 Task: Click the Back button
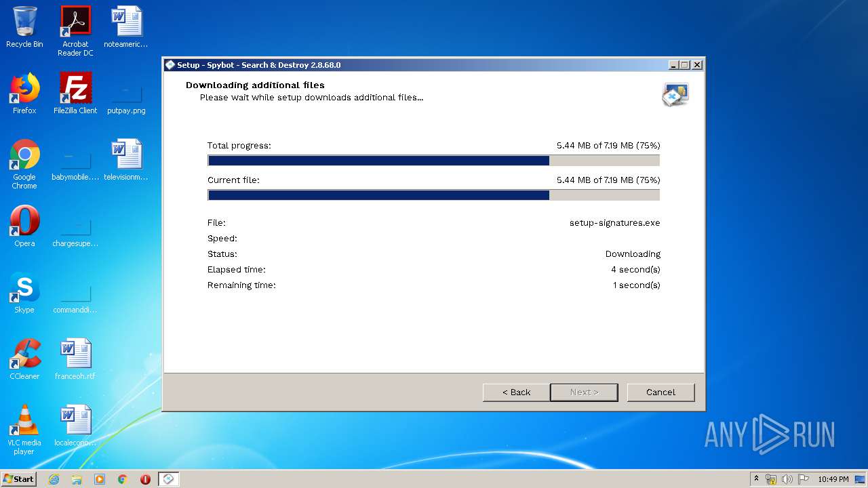pyautogui.click(x=516, y=392)
